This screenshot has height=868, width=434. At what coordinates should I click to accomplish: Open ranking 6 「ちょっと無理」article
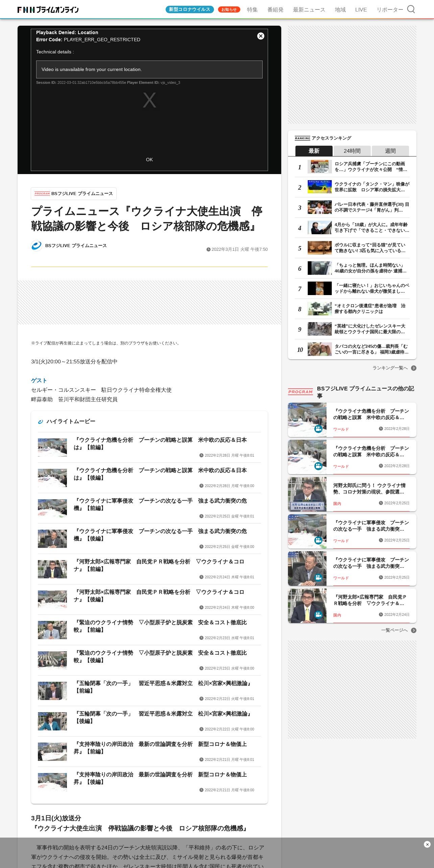coord(352,268)
